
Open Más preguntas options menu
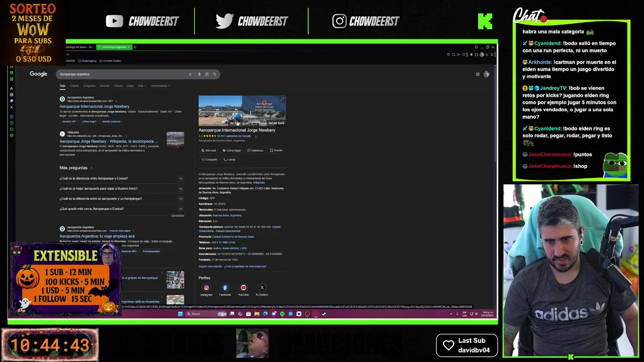[x=92, y=168]
